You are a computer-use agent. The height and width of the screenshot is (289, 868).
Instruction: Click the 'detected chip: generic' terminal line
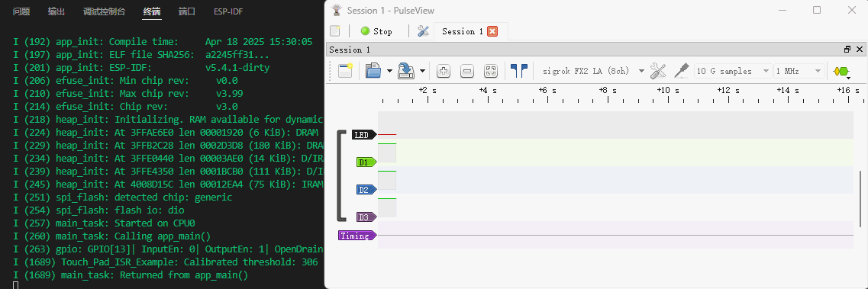(122, 197)
